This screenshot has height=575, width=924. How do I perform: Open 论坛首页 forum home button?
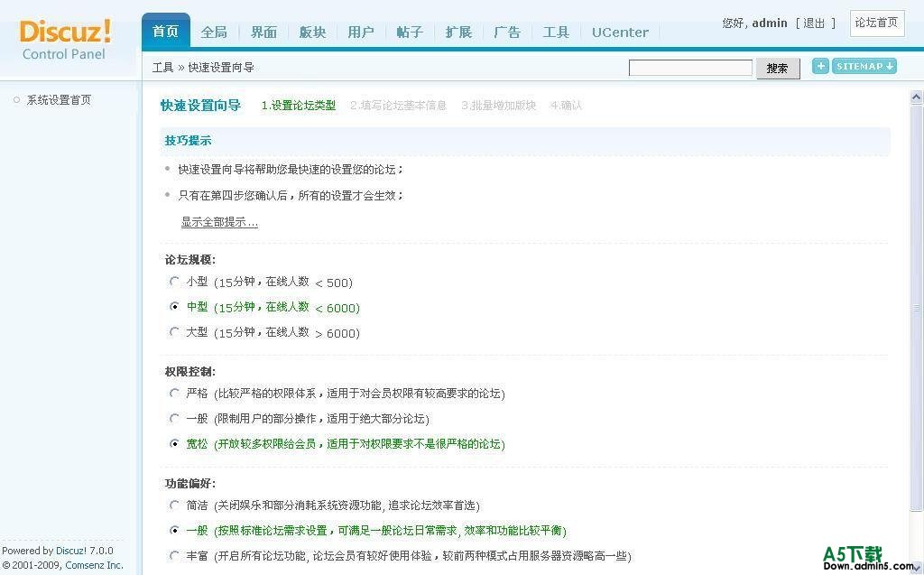click(876, 23)
